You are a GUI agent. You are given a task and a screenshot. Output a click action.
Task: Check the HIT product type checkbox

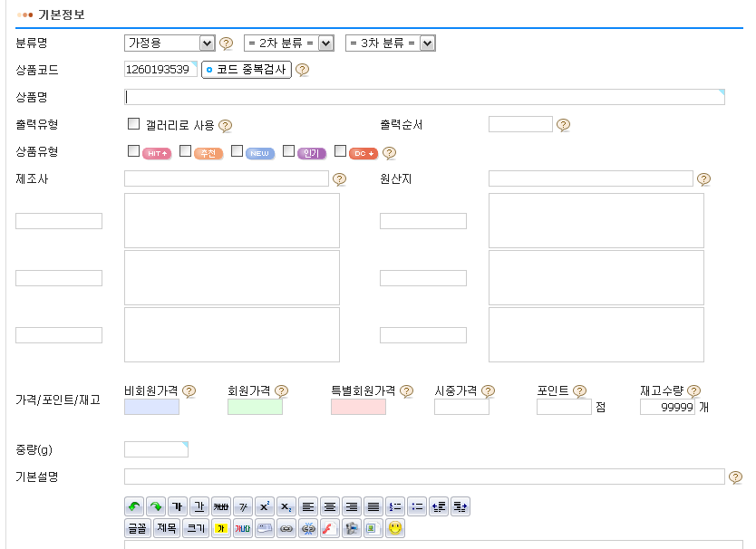click(x=133, y=151)
